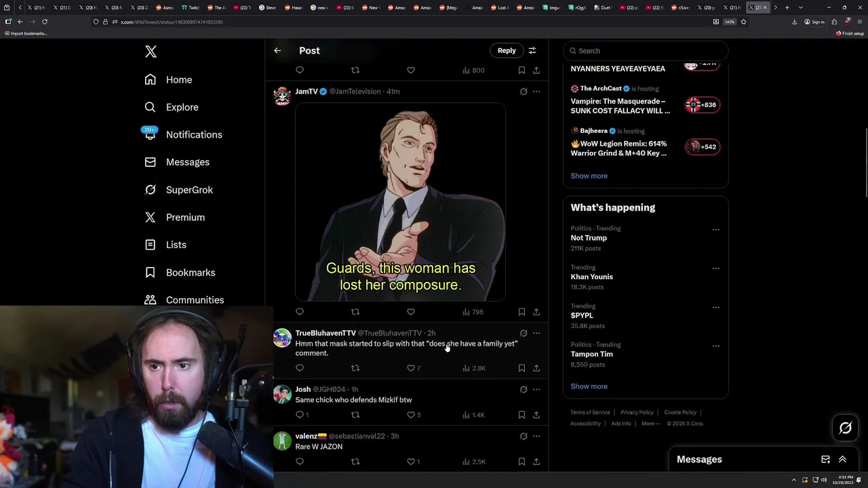This screenshot has width=868, height=488.
Task: Like the JamTV post
Action: tap(411, 312)
